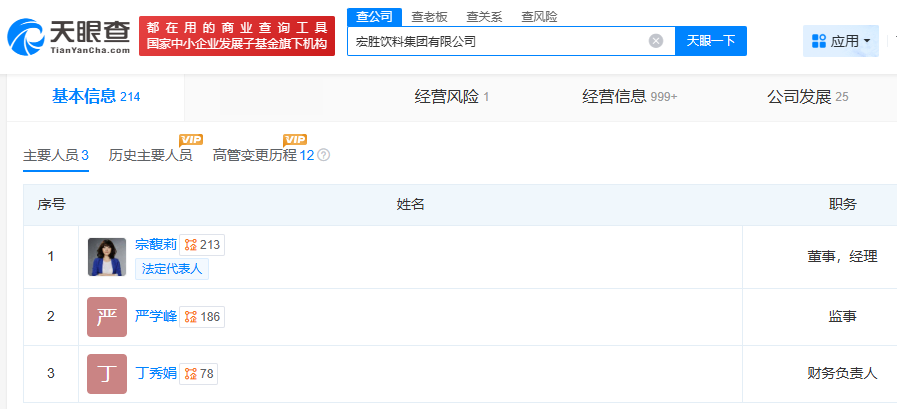Select the 主要人员 3 sub-tab
The width and height of the screenshot is (897, 409).
[x=56, y=155]
